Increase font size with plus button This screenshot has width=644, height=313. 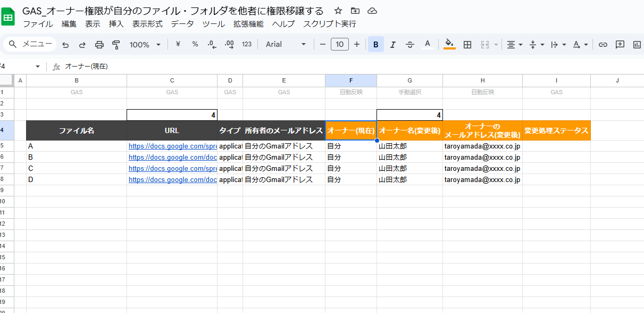coord(357,44)
